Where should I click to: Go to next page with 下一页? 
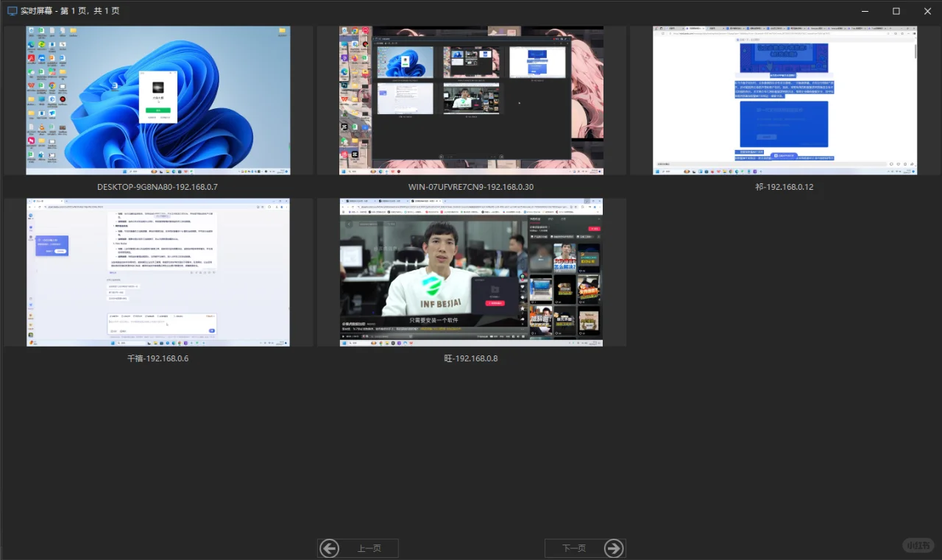[585, 548]
